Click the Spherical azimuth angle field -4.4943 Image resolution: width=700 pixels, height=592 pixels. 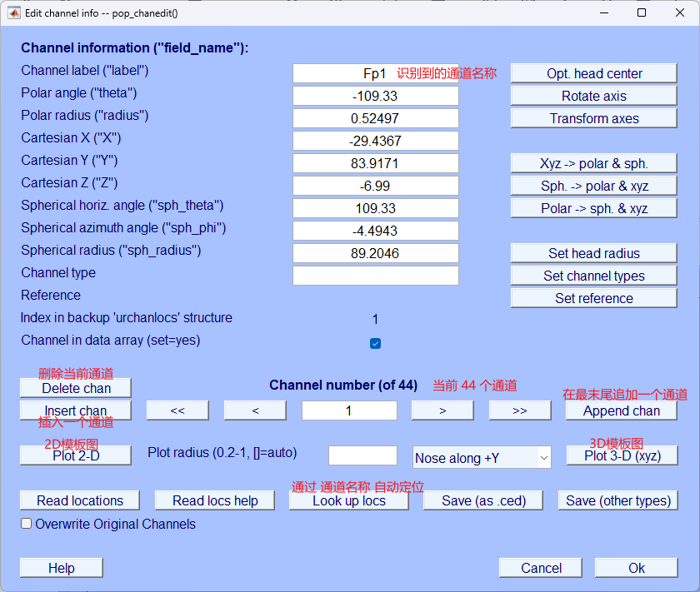(x=376, y=231)
